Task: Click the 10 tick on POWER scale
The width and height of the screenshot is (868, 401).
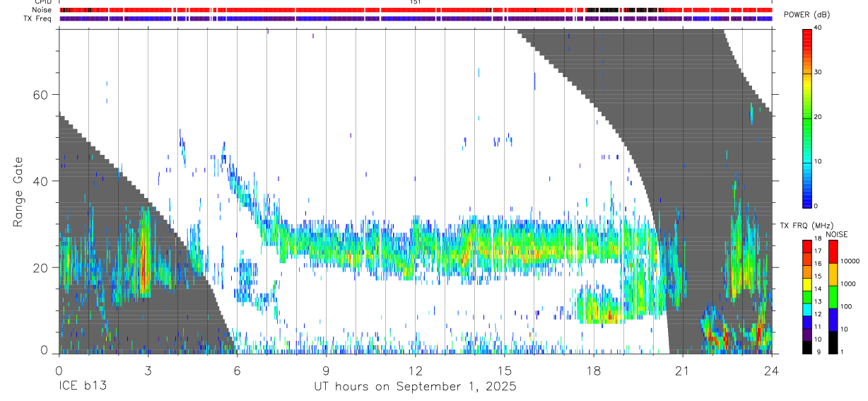Action: [x=818, y=161]
